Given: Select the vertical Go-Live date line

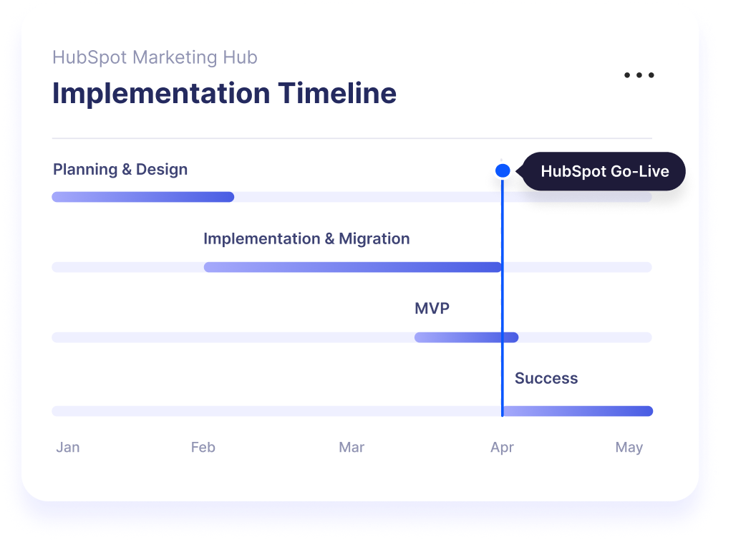Looking at the screenshot, I should (x=503, y=301).
